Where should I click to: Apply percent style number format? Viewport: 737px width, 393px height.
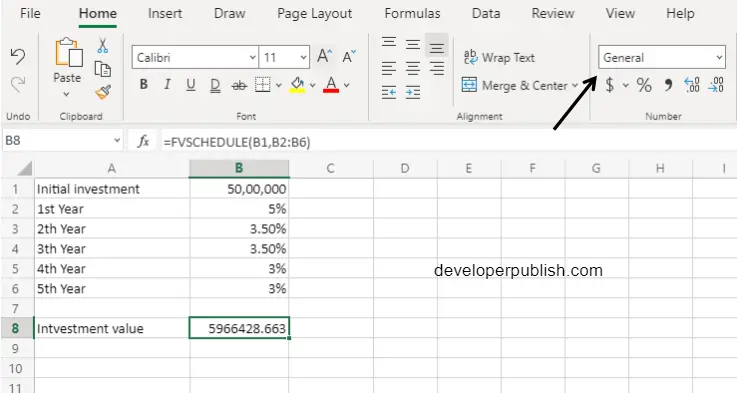644,85
